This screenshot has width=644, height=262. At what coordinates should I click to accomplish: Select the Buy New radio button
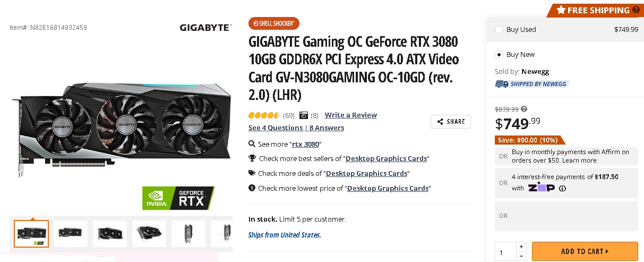pyautogui.click(x=499, y=55)
